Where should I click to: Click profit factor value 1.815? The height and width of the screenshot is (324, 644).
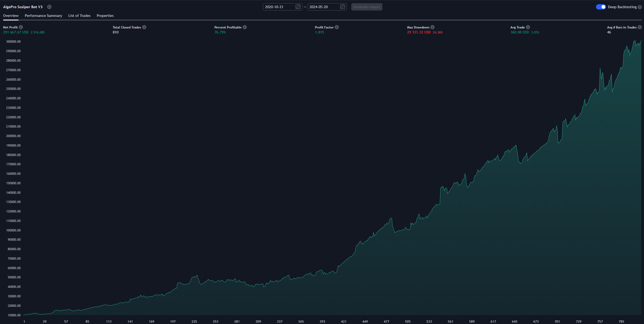point(319,32)
